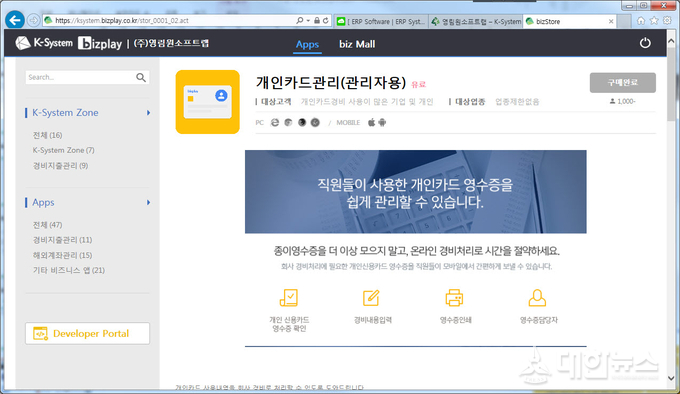Open the K-System Zone section heading
This screenshot has height=394, width=680.
65,113
